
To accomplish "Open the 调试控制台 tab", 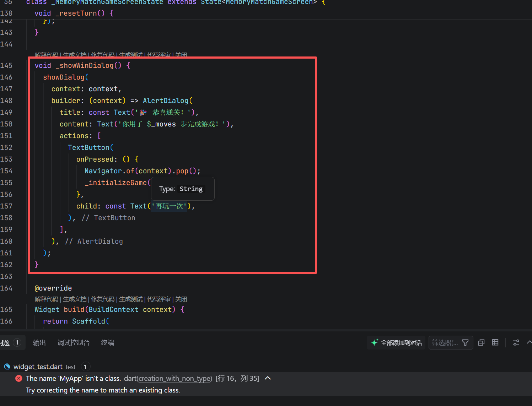I will [74, 342].
